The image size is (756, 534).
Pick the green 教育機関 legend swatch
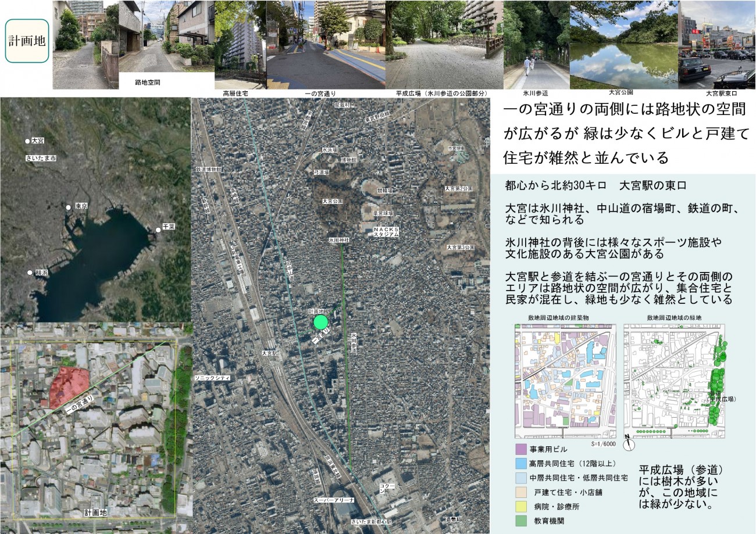click(520, 521)
